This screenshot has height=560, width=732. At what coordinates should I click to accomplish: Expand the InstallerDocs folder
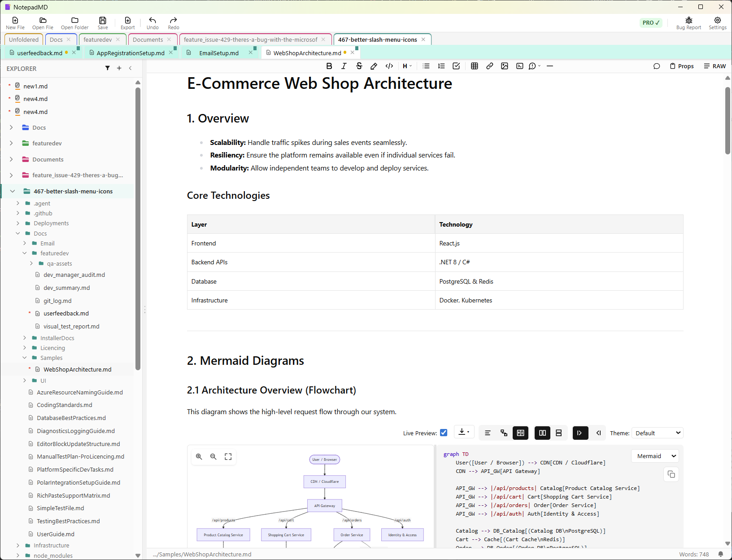[25, 338]
